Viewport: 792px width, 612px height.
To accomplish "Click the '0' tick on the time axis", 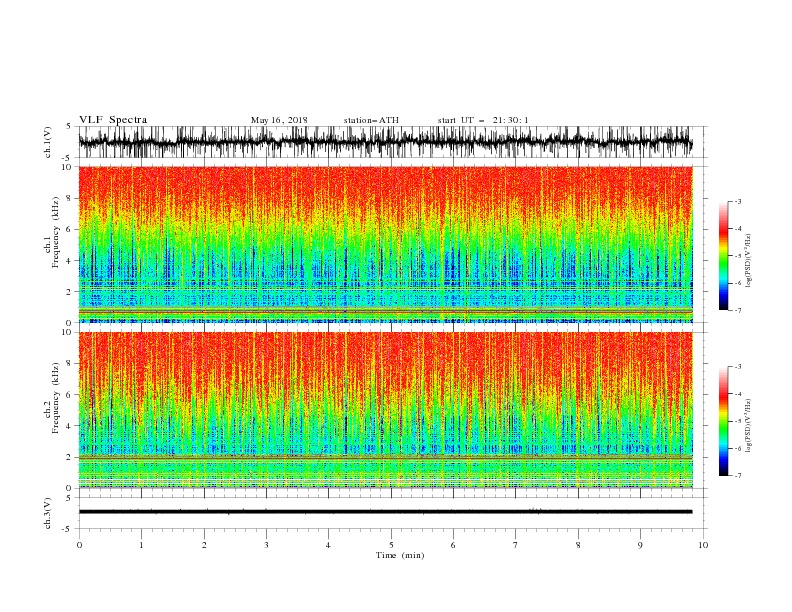I will (79, 545).
